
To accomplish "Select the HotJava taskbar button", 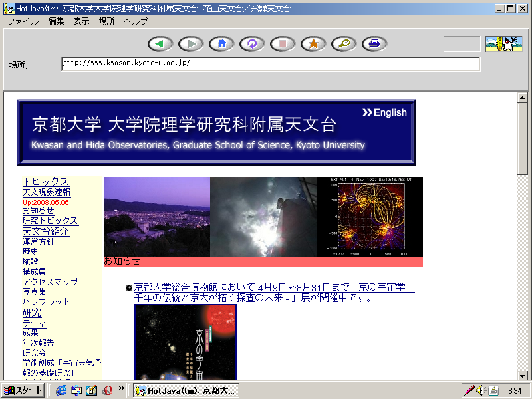I will point(186,390).
